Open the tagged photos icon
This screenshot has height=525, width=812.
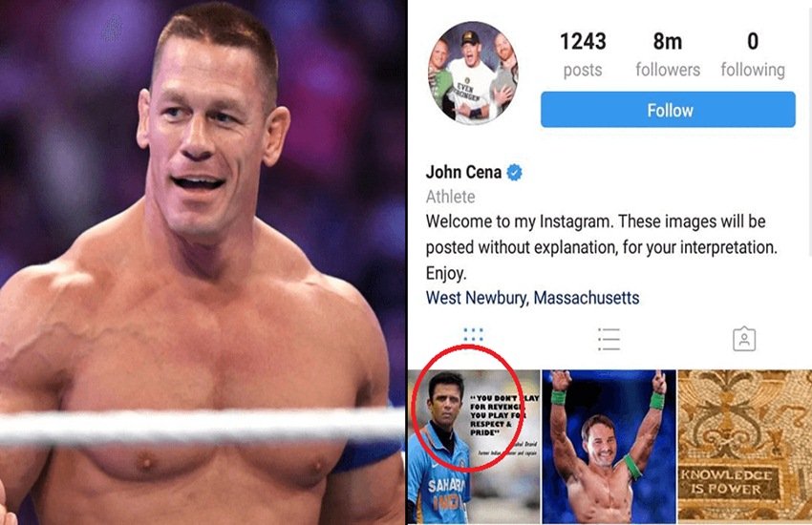coord(744,339)
